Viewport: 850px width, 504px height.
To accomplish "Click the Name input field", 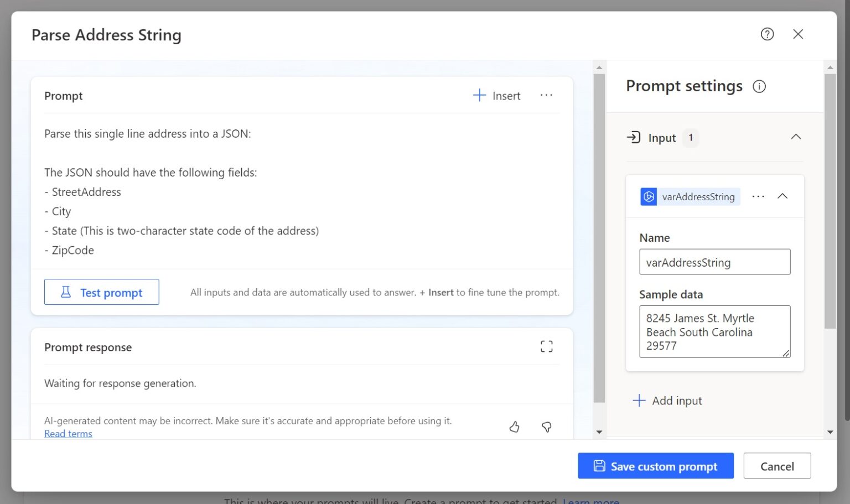I will (714, 262).
